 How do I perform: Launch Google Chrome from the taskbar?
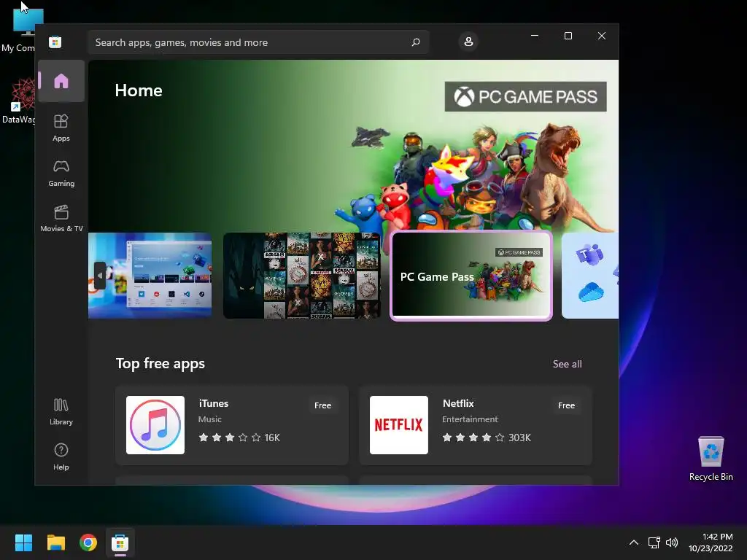[88, 542]
